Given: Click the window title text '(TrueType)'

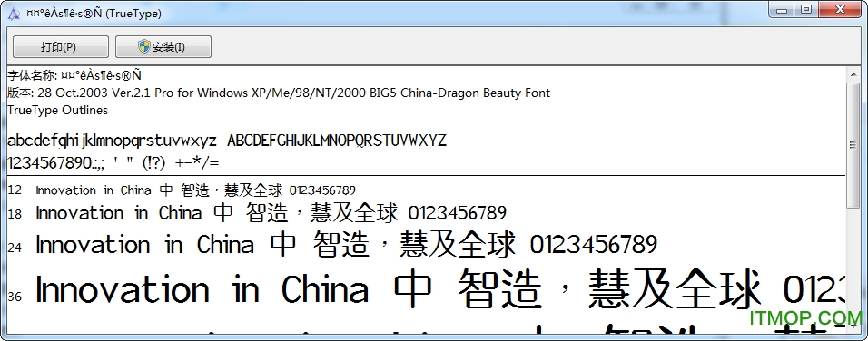Looking at the screenshot, I should [133, 14].
